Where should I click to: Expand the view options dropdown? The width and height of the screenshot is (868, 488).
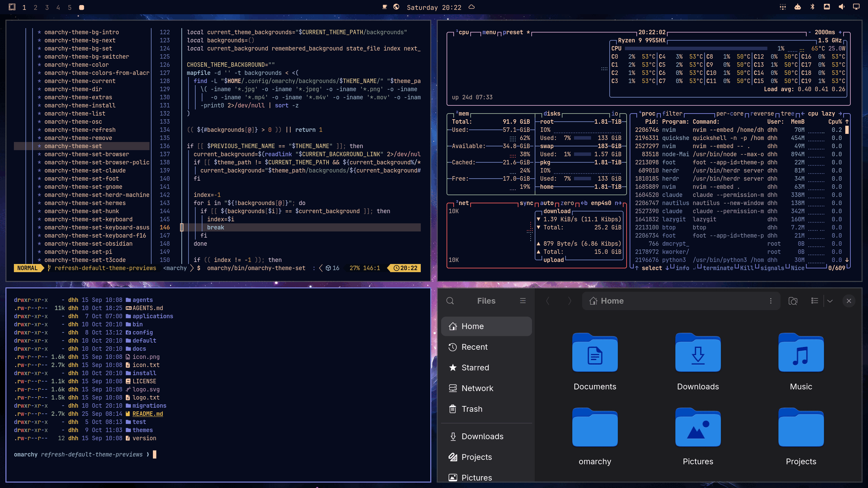click(x=830, y=301)
